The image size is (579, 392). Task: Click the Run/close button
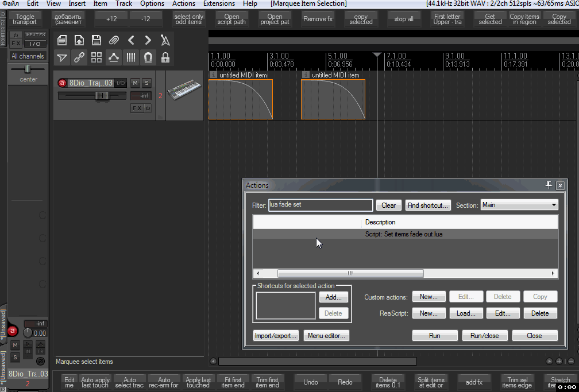[x=485, y=336]
